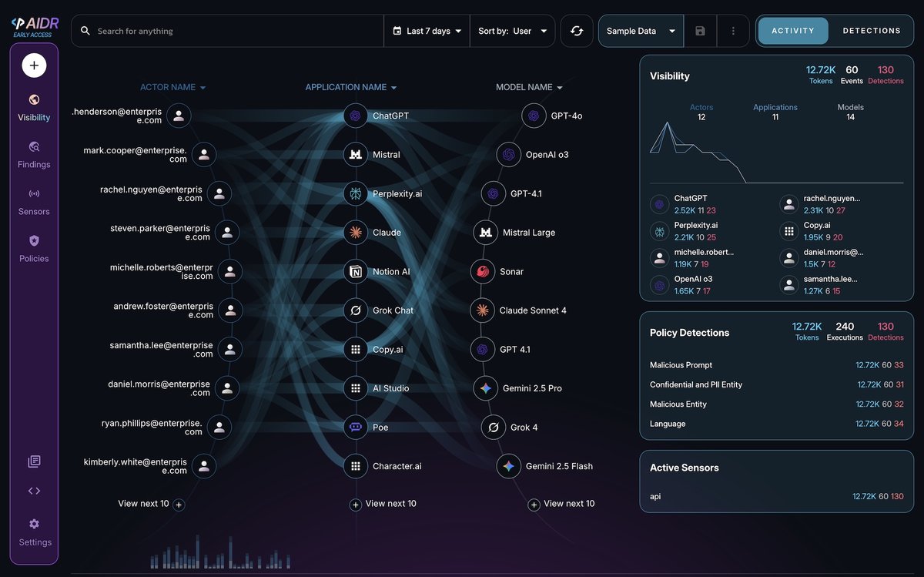
Task: Select the Gemini 2.5 Flash model node
Action: (x=508, y=465)
